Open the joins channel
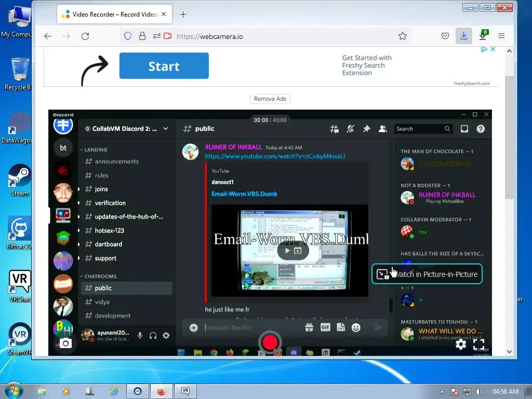Screen dimensions: 532x399 click(x=101, y=189)
